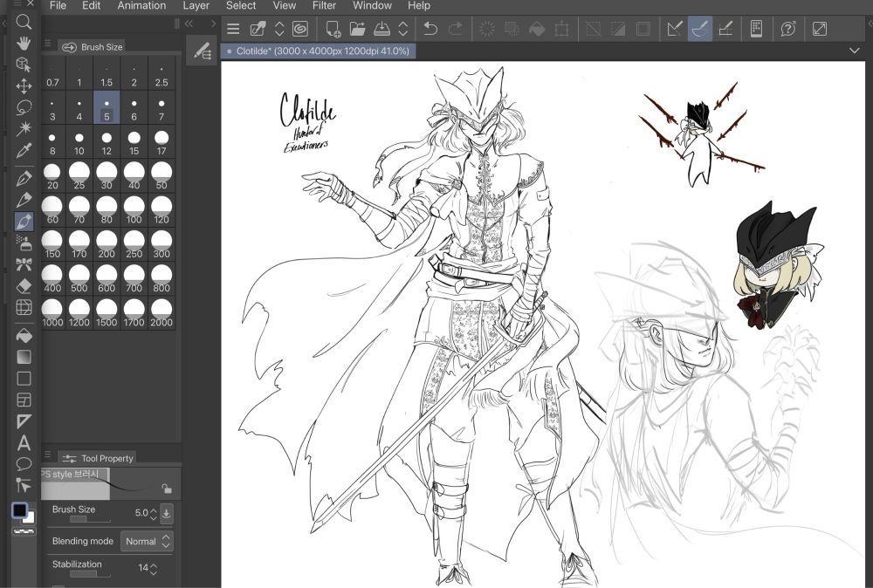The width and height of the screenshot is (873, 588).
Task: Open the Layer menu
Action: (196, 5)
